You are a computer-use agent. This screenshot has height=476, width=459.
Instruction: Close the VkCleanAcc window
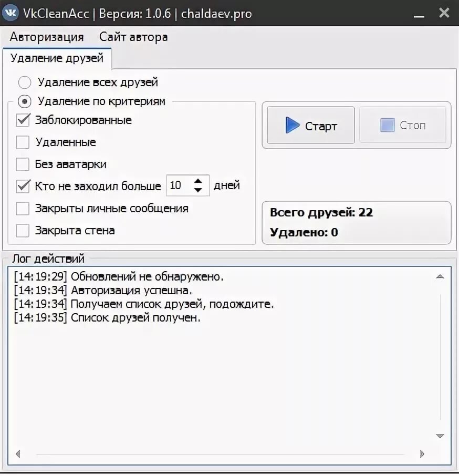pyautogui.click(x=444, y=13)
